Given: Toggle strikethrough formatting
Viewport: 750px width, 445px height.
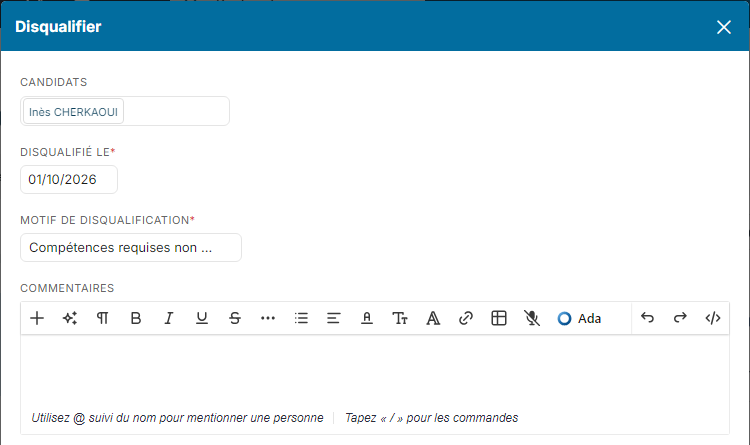Looking at the screenshot, I should click(x=235, y=318).
